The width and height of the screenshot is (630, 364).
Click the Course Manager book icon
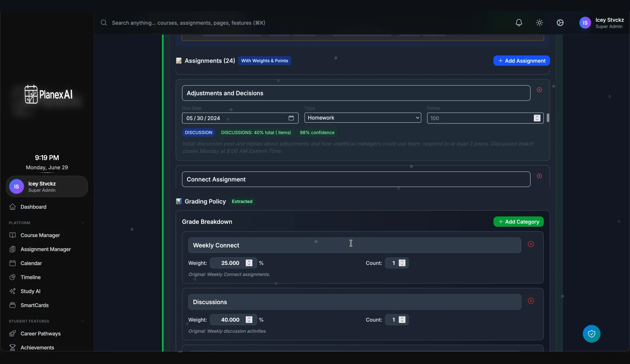[x=13, y=235]
